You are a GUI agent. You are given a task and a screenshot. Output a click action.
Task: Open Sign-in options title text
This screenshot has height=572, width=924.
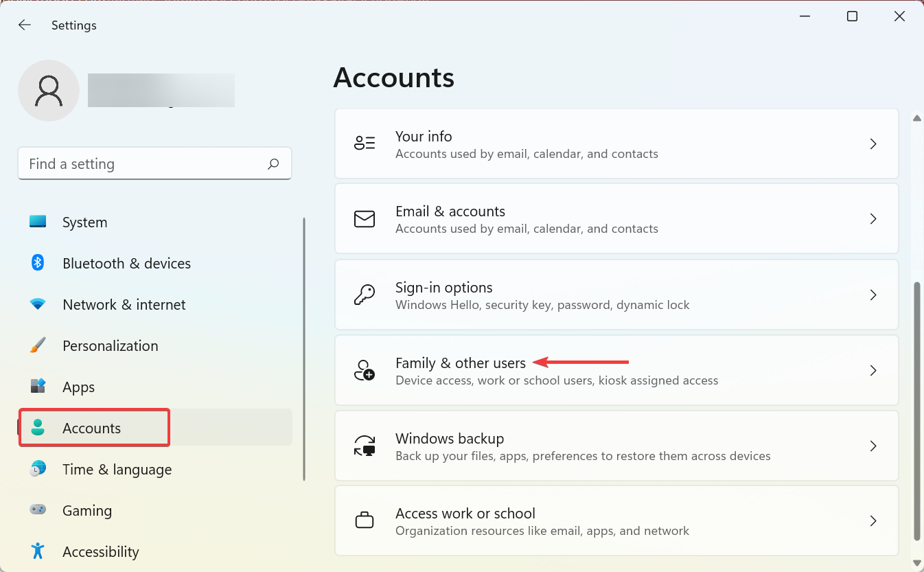(444, 287)
